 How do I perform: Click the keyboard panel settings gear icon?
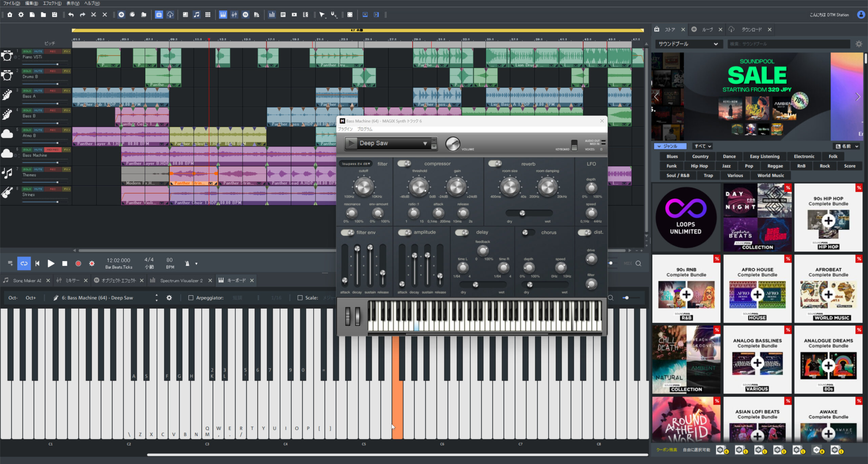(169, 298)
